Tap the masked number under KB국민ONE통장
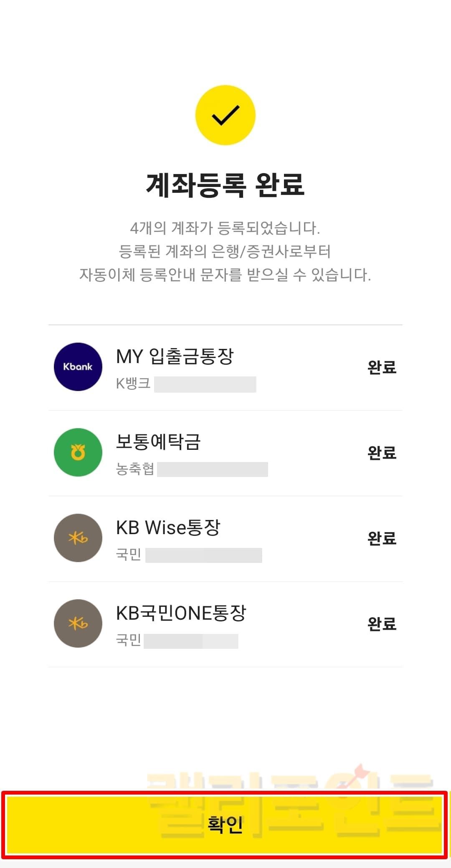Viewport: 451px width, 868px height. click(x=191, y=641)
